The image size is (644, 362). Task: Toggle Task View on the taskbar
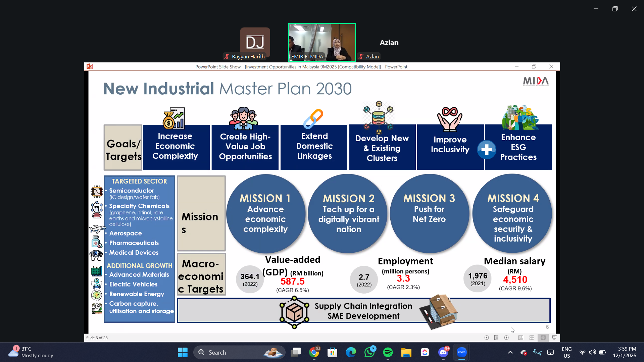pyautogui.click(x=296, y=352)
